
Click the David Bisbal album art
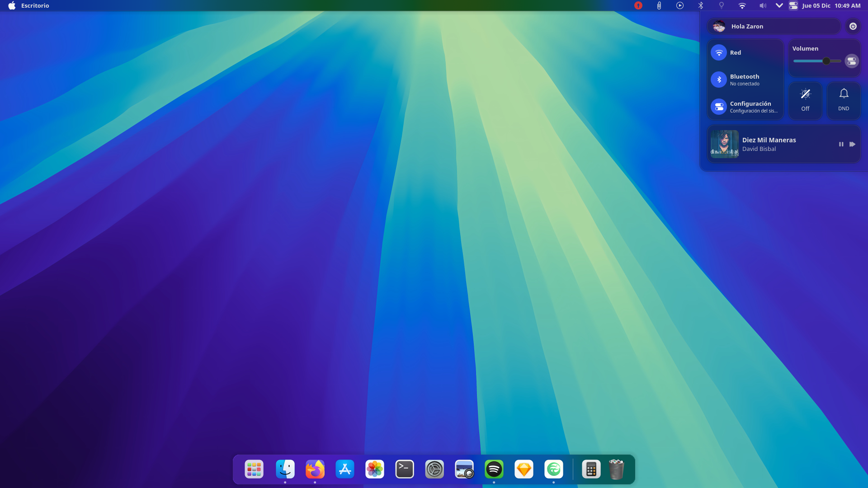(725, 144)
